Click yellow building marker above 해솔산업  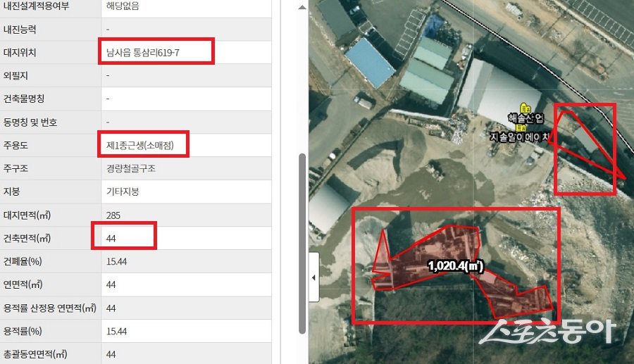pos(526,108)
